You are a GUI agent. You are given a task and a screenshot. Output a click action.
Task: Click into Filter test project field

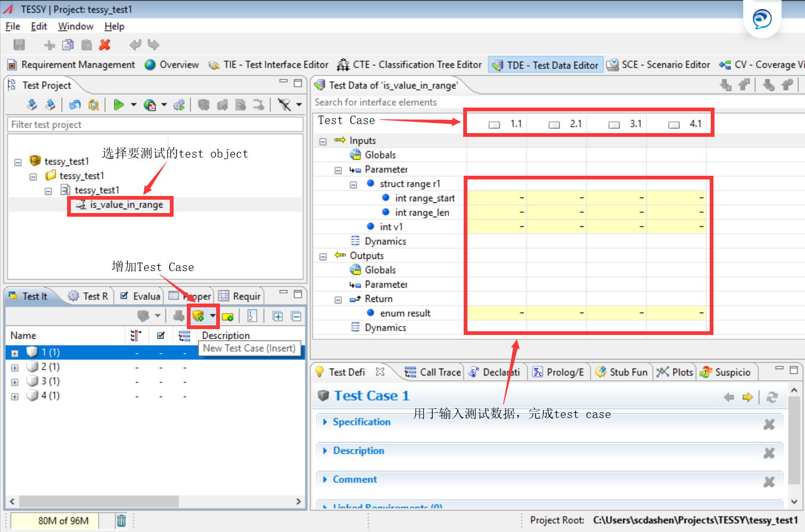tap(155, 125)
